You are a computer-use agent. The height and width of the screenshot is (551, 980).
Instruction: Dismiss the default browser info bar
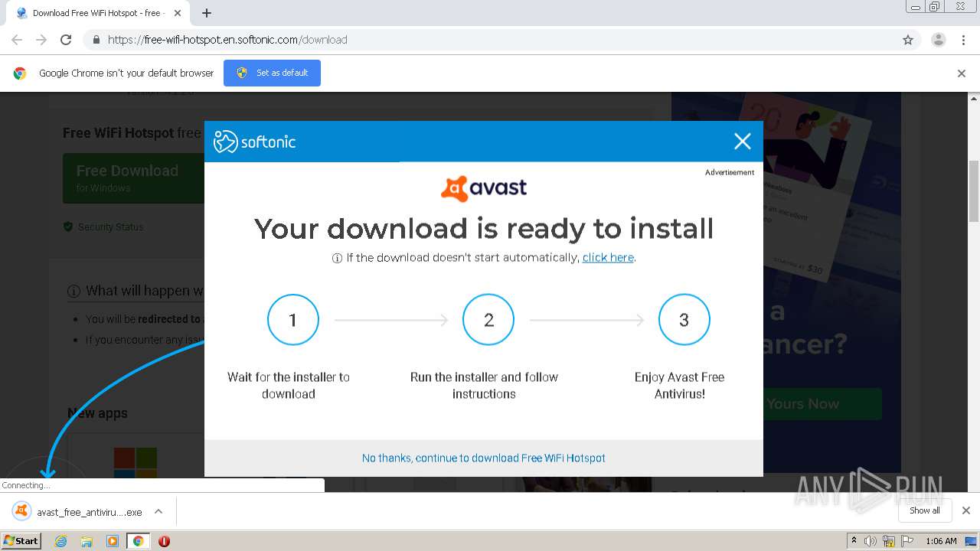tap(962, 73)
